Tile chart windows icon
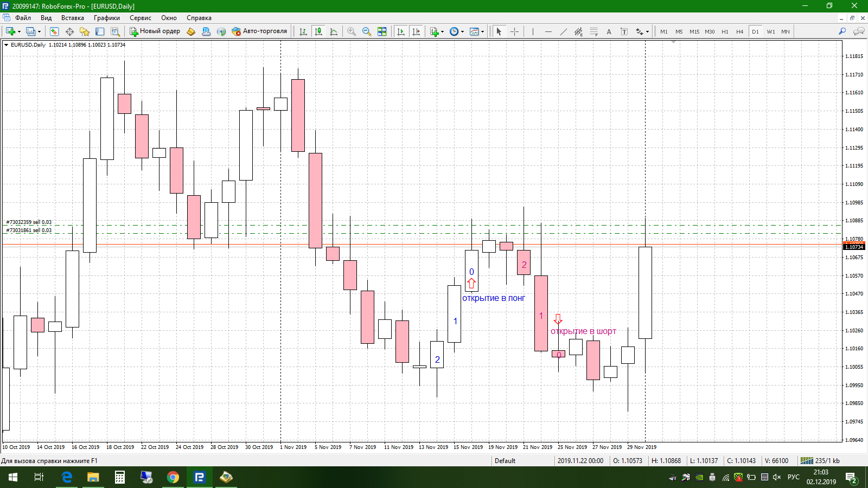 pos(382,31)
